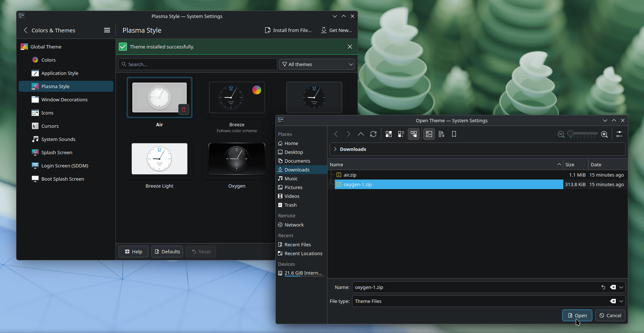This screenshot has height=333, width=644.
Task: Open System Sounds settings
Action: 58,139
